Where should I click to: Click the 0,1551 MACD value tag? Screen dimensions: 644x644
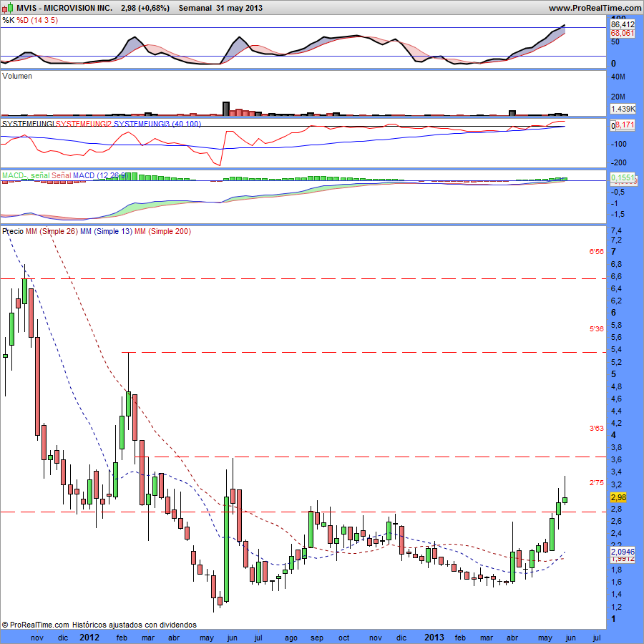[622, 176]
